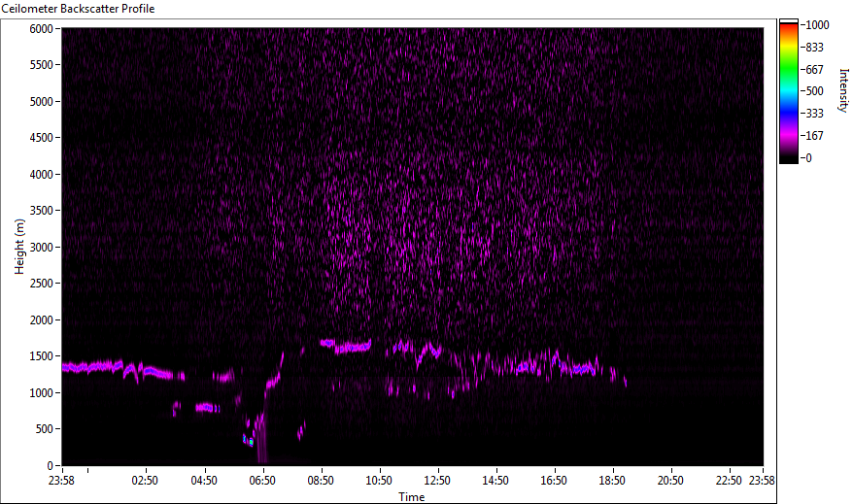The width and height of the screenshot is (853, 504).
Task: Click the Intensity color scale label
Action: point(843,90)
